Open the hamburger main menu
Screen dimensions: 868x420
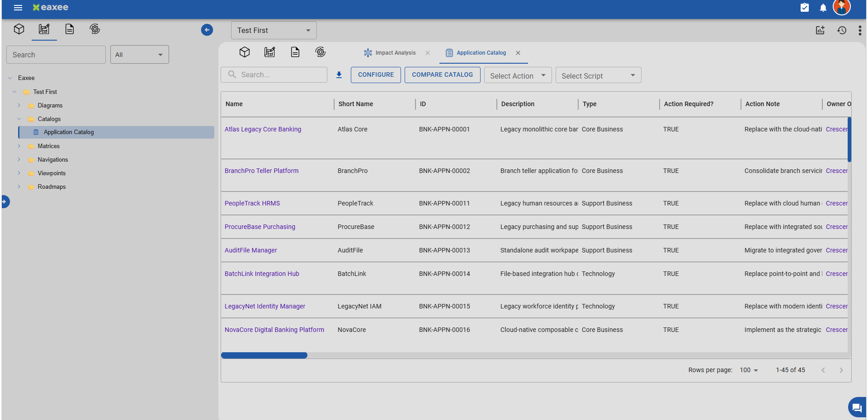coord(18,8)
